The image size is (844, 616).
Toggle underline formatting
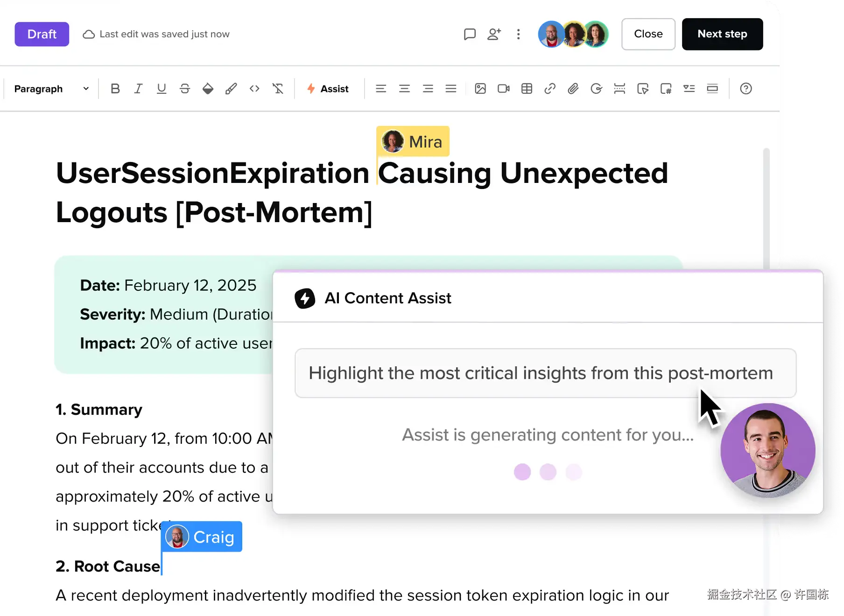pyautogui.click(x=162, y=89)
